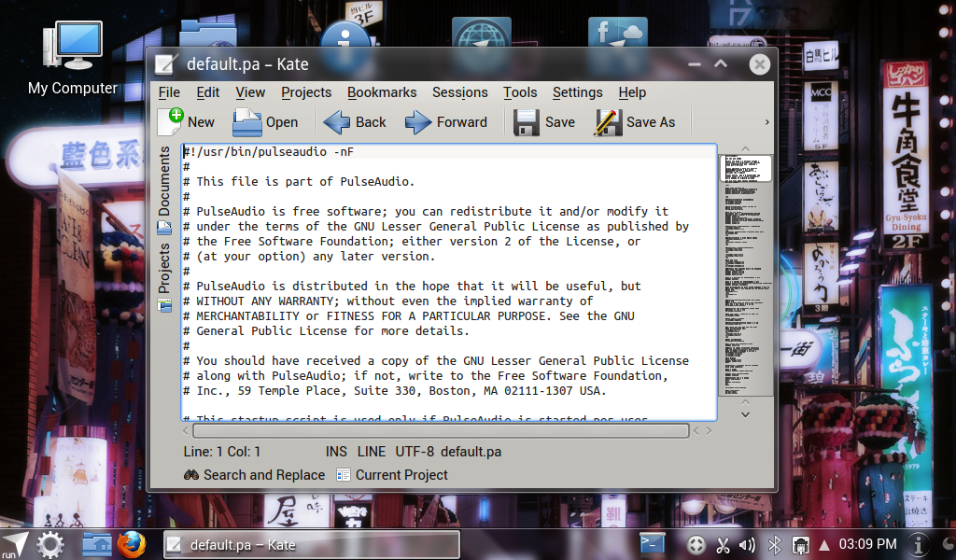Go Forward to next document
Screen dimensions: 956x560
coord(446,122)
